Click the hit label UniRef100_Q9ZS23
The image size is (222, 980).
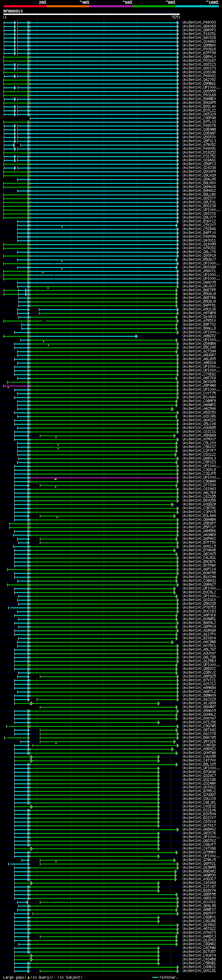point(199,64)
